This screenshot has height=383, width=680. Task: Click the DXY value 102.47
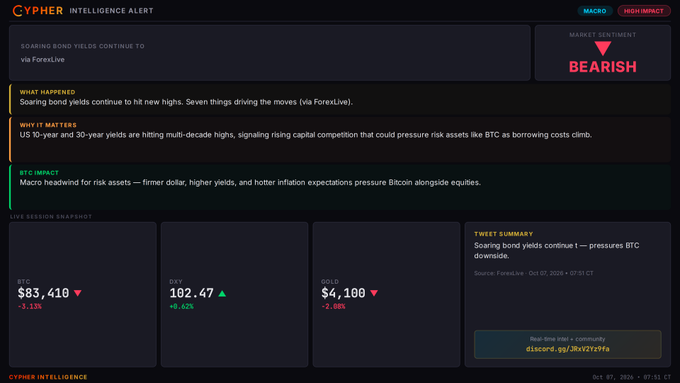point(191,293)
